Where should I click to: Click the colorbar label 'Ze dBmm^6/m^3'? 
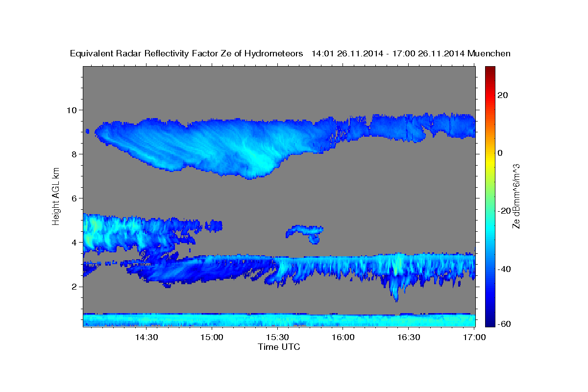click(x=516, y=196)
